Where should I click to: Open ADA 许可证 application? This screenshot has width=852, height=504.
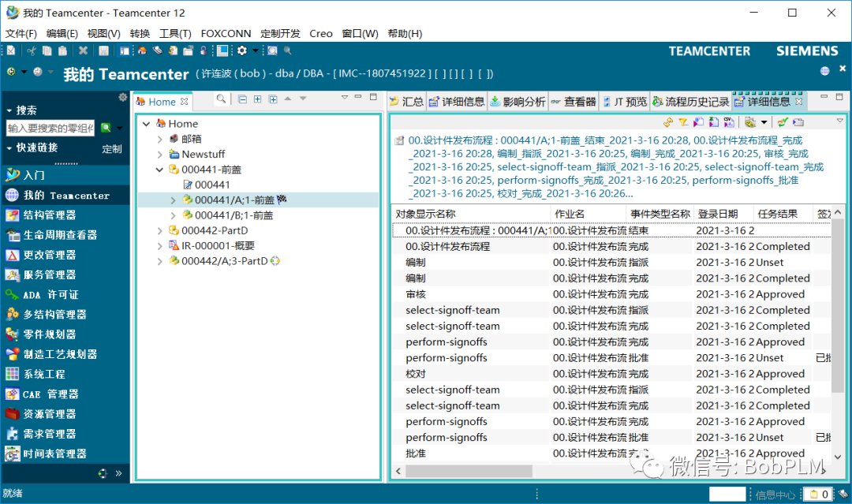pos(65,294)
